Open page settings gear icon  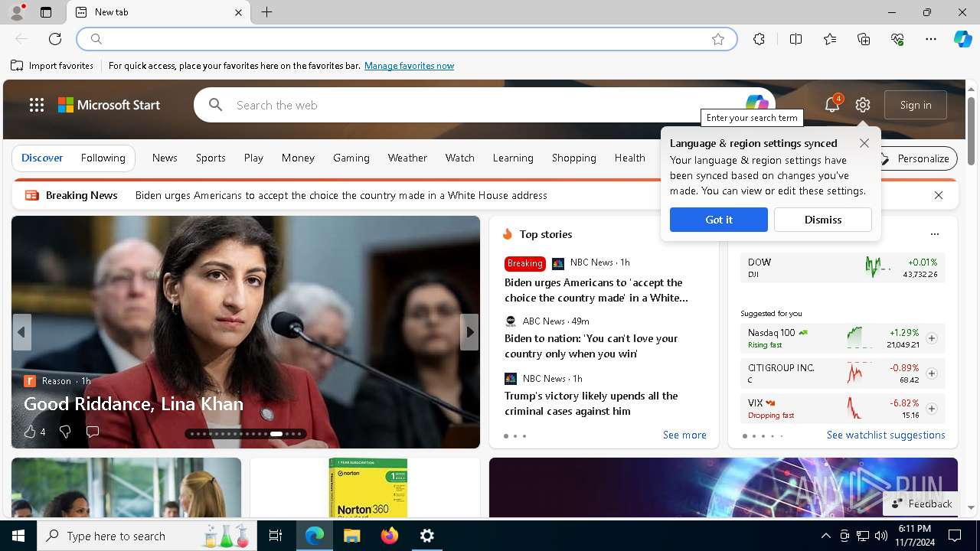click(x=863, y=105)
